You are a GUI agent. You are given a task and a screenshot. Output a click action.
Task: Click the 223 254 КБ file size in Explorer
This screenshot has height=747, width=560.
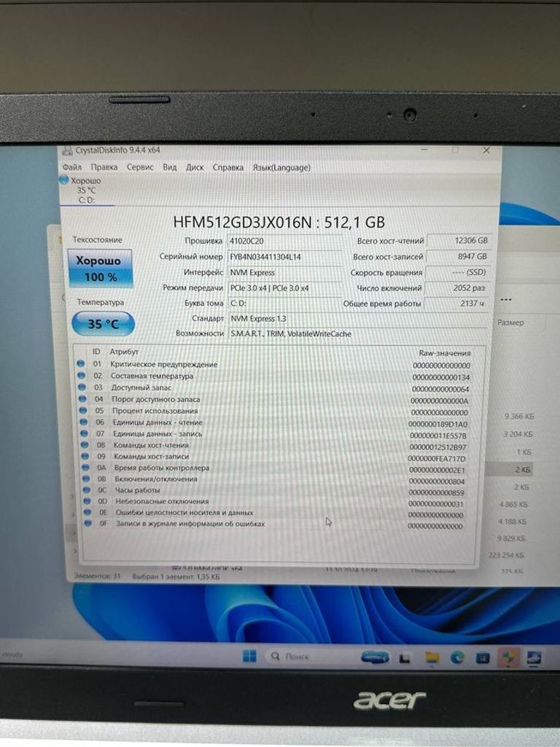tap(506, 555)
